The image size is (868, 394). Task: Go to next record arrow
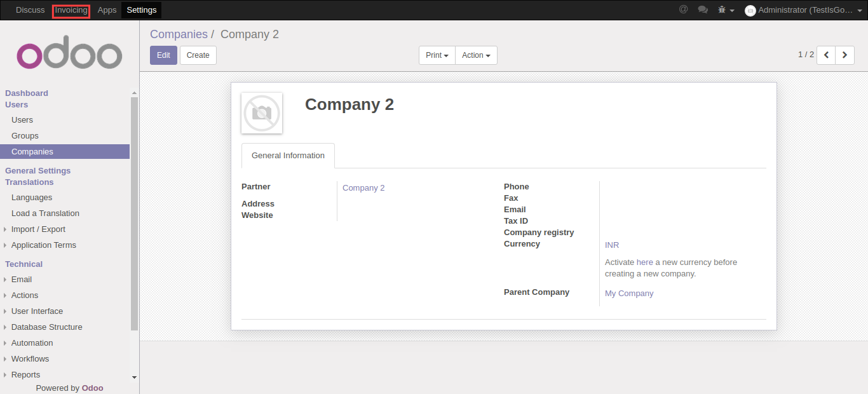point(844,55)
